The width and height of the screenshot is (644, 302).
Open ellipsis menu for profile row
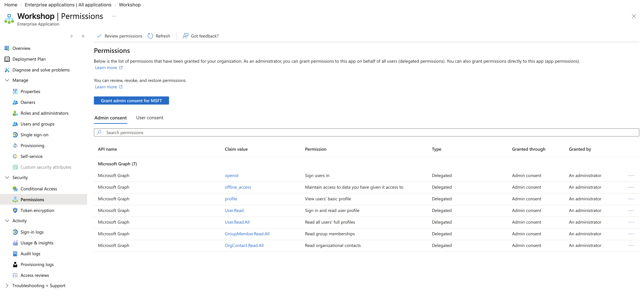pos(631,199)
